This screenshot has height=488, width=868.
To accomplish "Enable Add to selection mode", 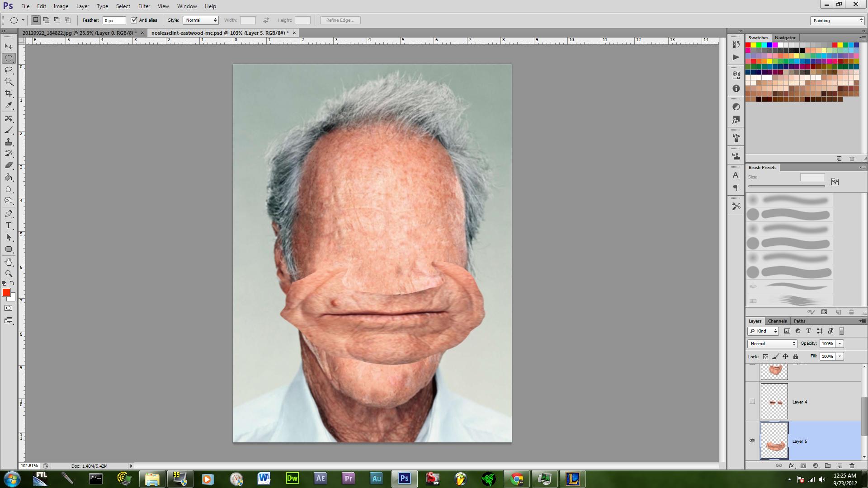I will coord(46,20).
